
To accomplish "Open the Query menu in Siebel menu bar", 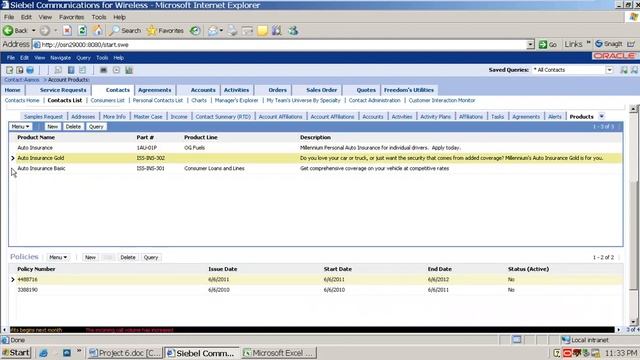I will click(84, 58).
